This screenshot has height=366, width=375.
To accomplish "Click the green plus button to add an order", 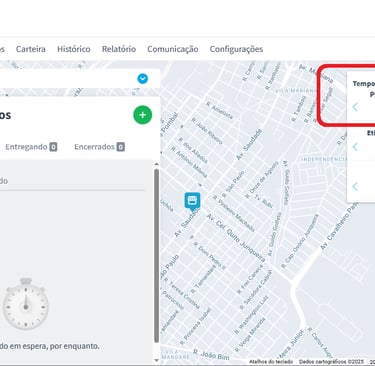I will pos(143,115).
